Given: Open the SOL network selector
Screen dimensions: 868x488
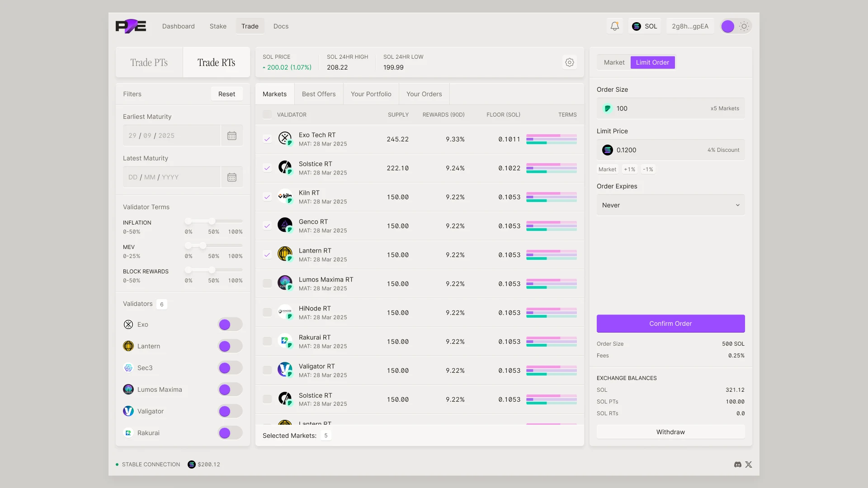Looking at the screenshot, I should pyautogui.click(x=644, y=26).
